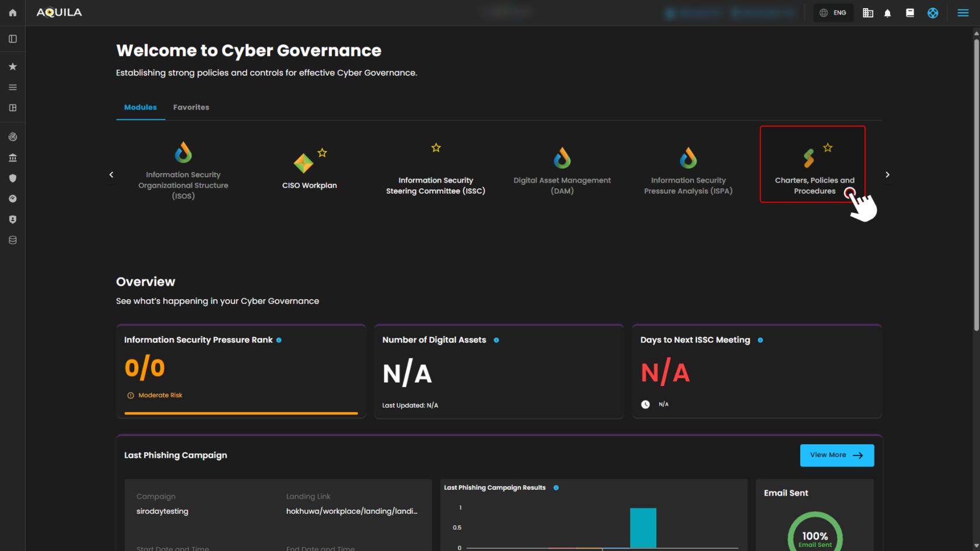Open the documentation book icon
Image resolution: width=980 pixels, height=551 pixels.
909,13
